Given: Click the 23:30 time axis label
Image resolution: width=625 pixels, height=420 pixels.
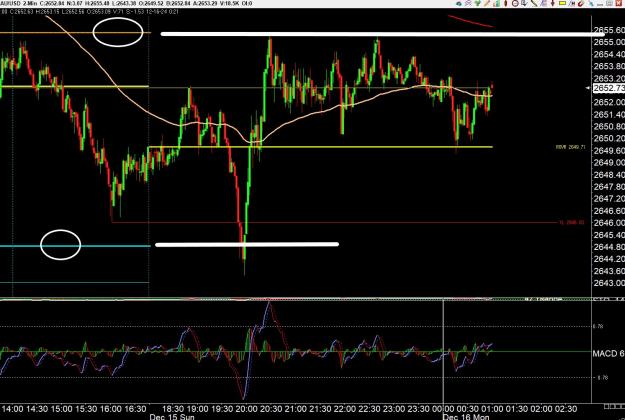Looking at the screenshot, I should (x=418, y=409).
